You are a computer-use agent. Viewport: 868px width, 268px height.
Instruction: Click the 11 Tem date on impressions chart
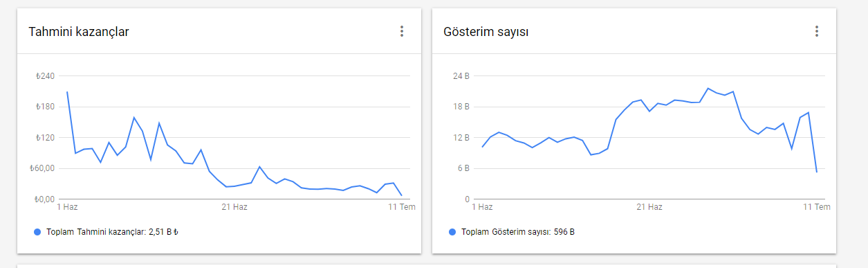point(817,207)
